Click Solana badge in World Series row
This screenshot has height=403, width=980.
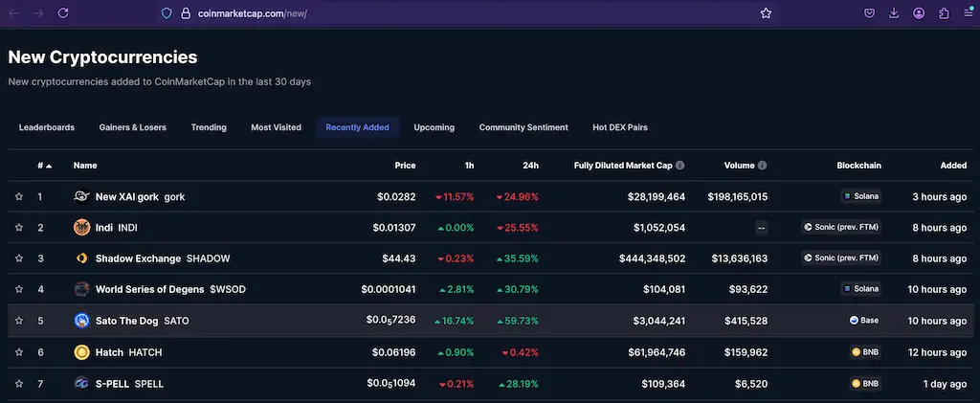pos(860,289)
